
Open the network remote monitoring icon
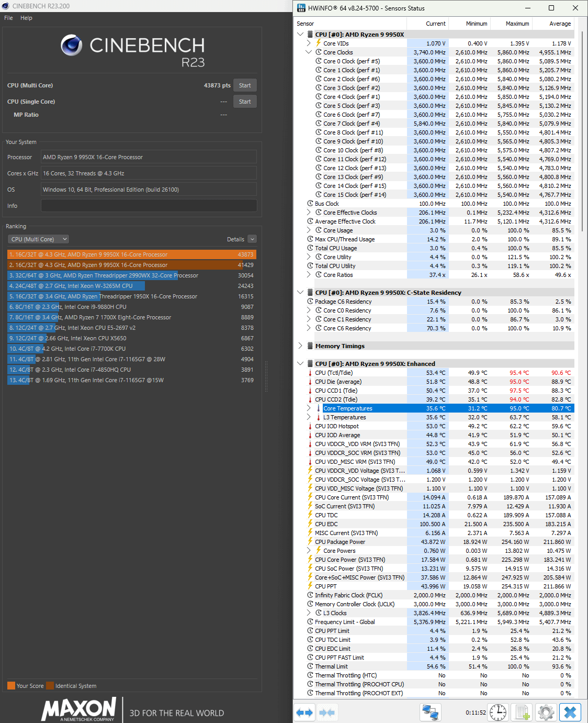pyautogui.click(x=430, y=713)
